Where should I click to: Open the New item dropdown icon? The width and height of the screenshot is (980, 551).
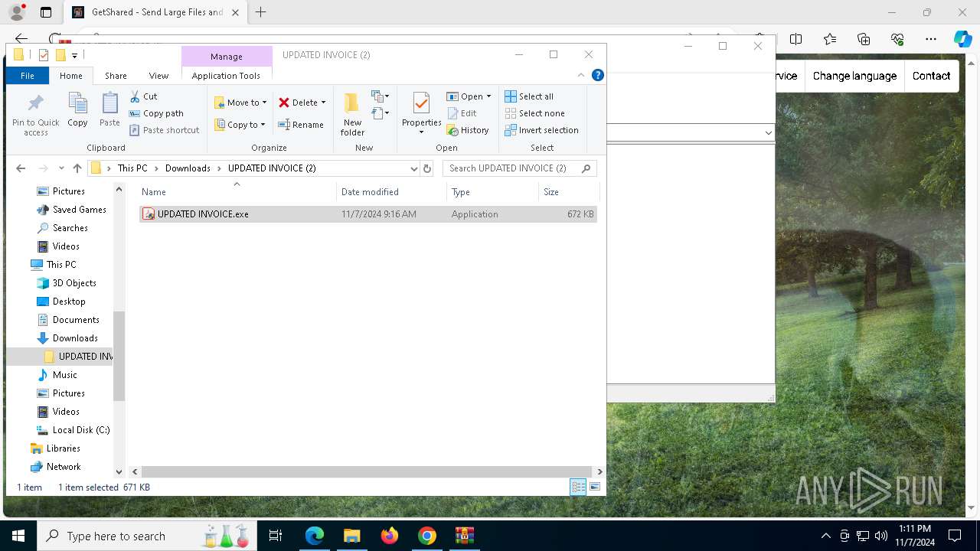[x=381, y=96]
